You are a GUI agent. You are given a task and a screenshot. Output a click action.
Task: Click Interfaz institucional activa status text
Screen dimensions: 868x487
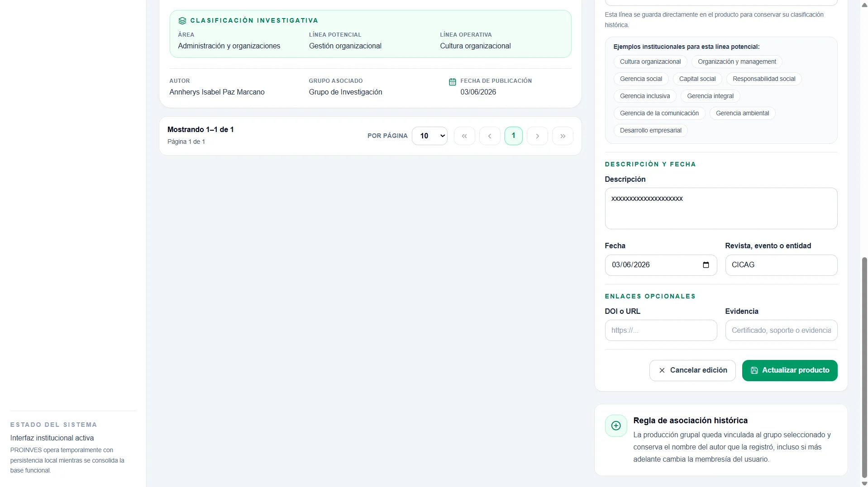pos(52,438)
